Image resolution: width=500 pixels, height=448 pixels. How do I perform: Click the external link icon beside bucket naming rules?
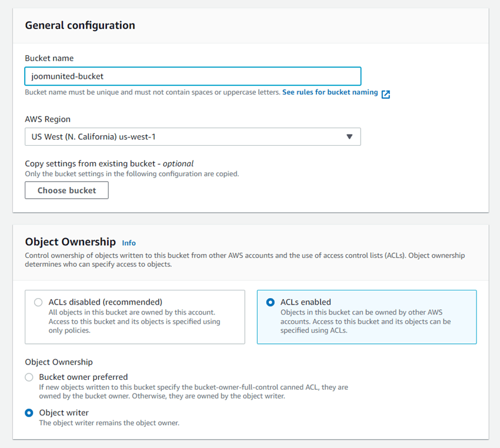[386, 92]
